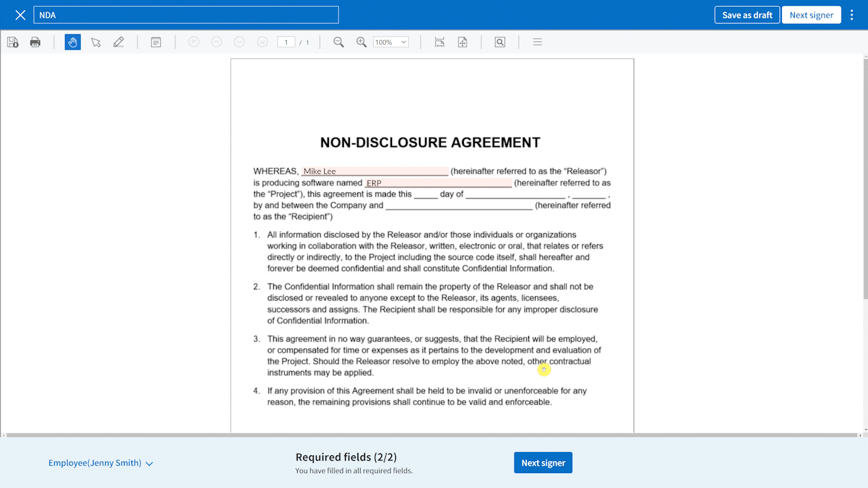Click the Mike Lee Releasor name field
This screenshot has width=868, height=488.
pos(375,171)
